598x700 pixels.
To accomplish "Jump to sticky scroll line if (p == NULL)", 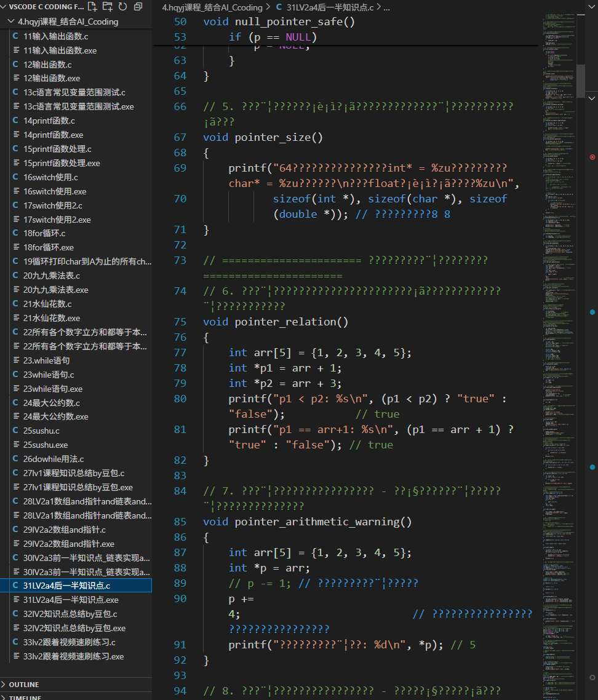I will (x=273, y=37).
